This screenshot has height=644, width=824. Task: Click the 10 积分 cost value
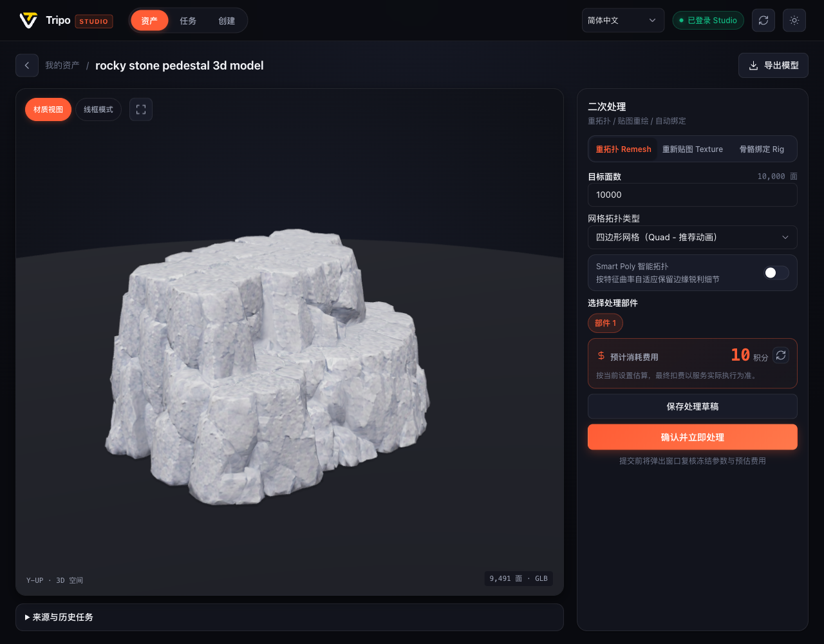tap(749, 355)
